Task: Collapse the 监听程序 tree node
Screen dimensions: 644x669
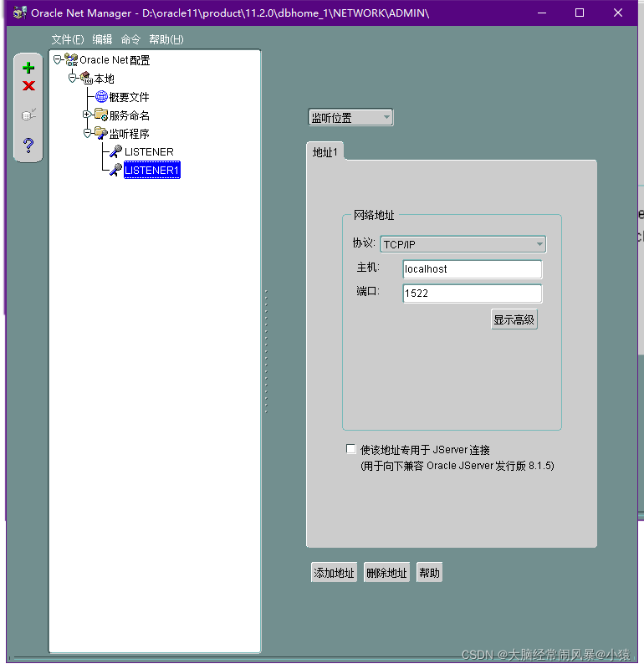Action: pyautogui.click(x=87, y=133)
